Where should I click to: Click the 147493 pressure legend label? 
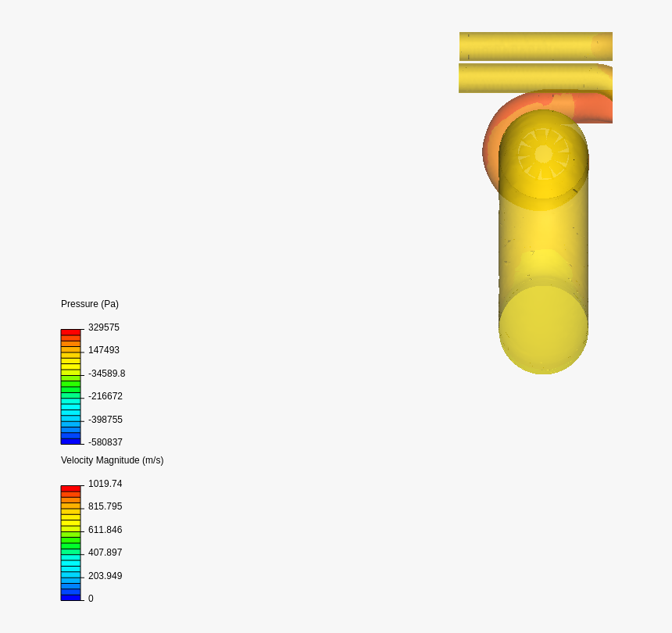(104, 350)
